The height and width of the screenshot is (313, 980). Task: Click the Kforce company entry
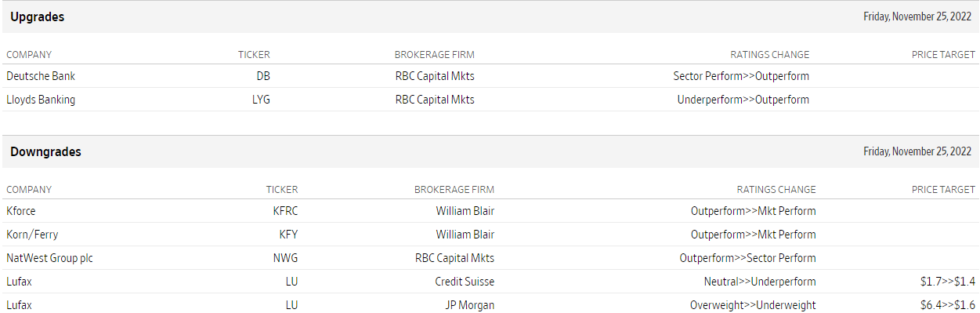(21, 211)
